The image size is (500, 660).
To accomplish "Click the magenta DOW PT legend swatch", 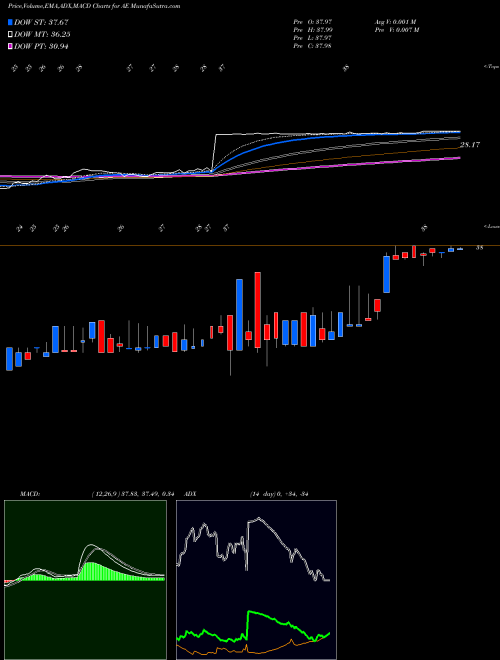I will coord(11,46).
